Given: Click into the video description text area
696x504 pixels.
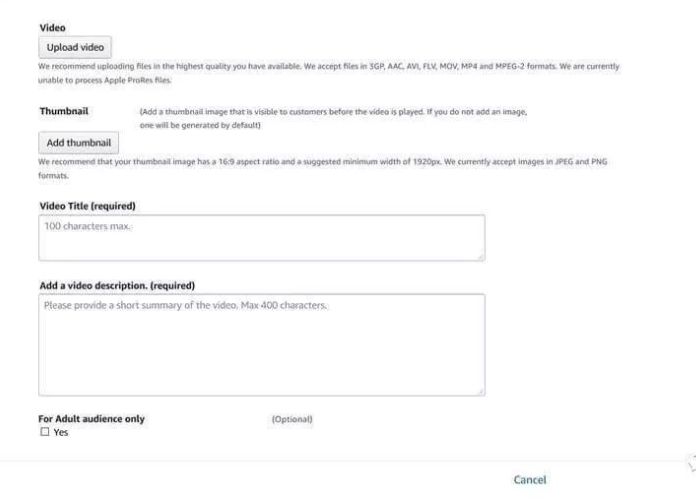Looking at the screenshot, I should pos(261,344).
